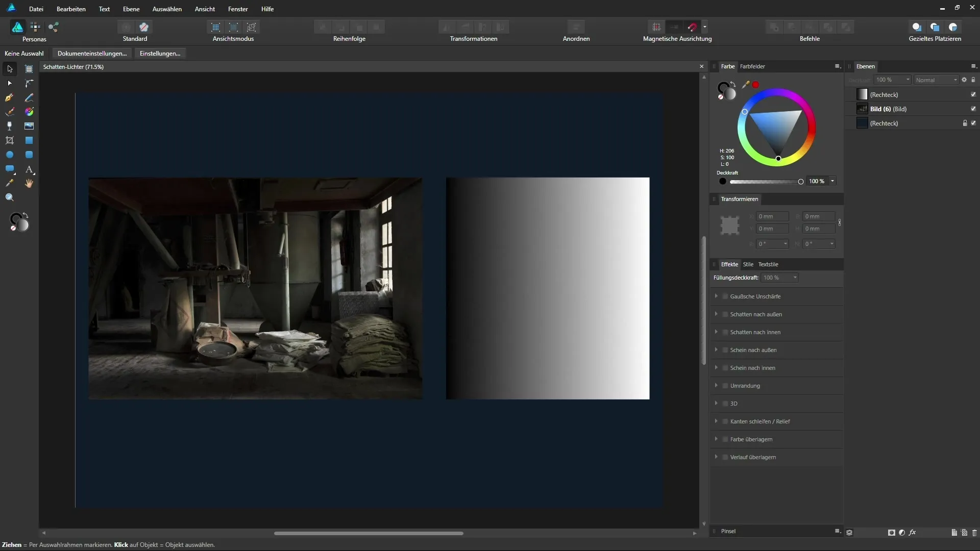Select the Pencil tool
Screen dimensions: 980x551
(x=29, y=97)
